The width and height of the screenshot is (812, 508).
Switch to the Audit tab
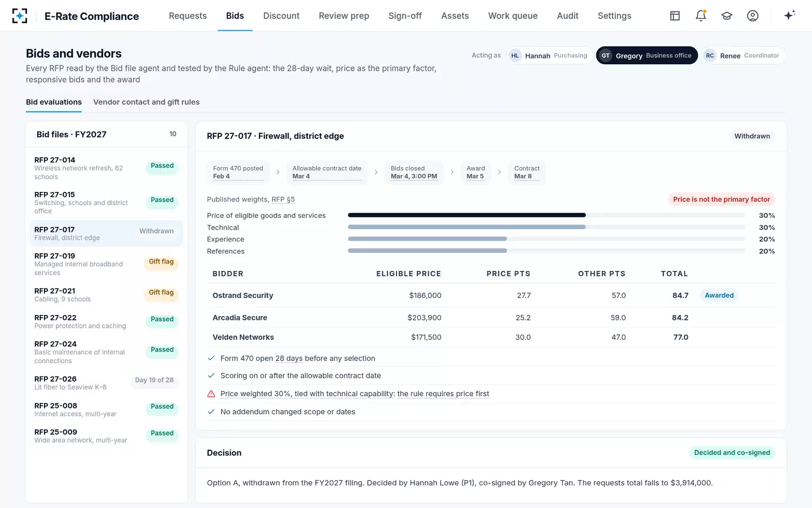click(x=568, y=16)
